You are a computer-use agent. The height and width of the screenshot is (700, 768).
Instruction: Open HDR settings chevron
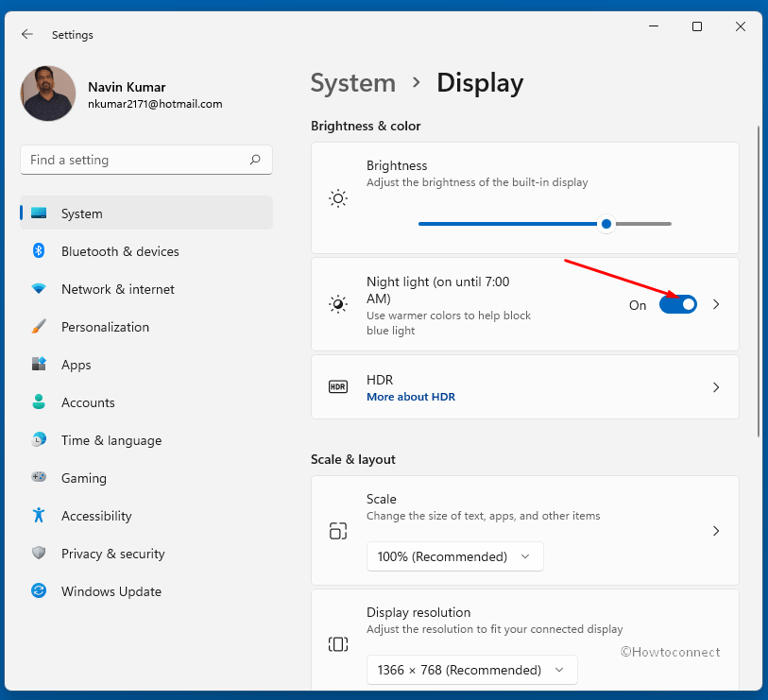[x=716, y=387]
